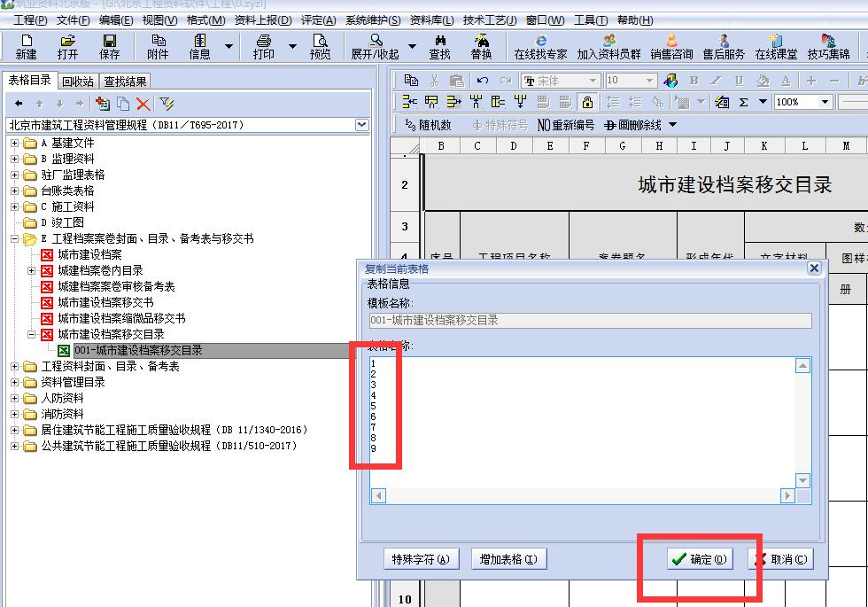Toggle bold formatting button
Screen dimensions: 868x607
tap(694, 81)
